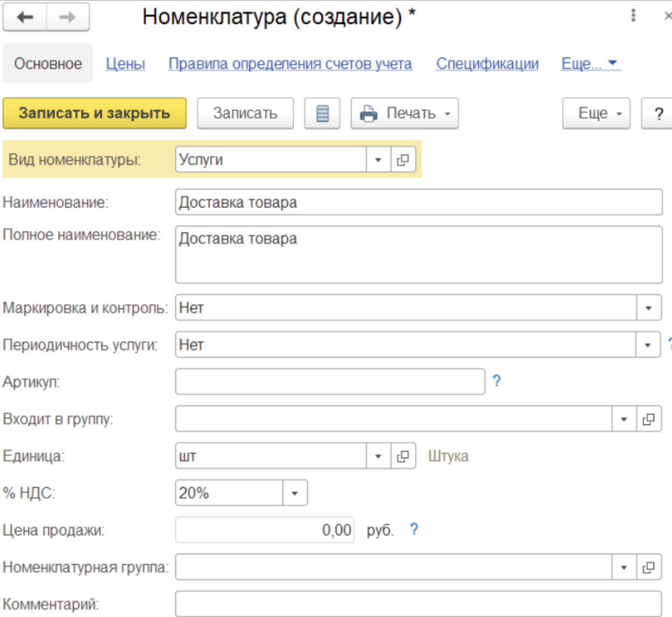Click the help question mark beside Цена продажи

pyautogui.click(x=414, y=529)
